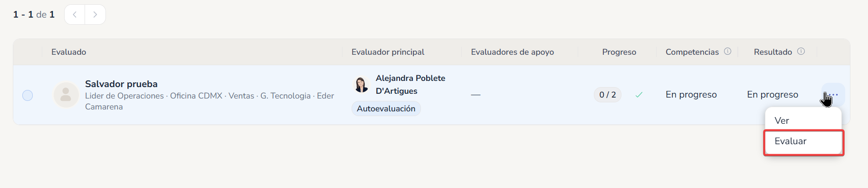Open the three-dots row actions menu
This screenshot has height=188, width=868.
click(x=833, y=95)
